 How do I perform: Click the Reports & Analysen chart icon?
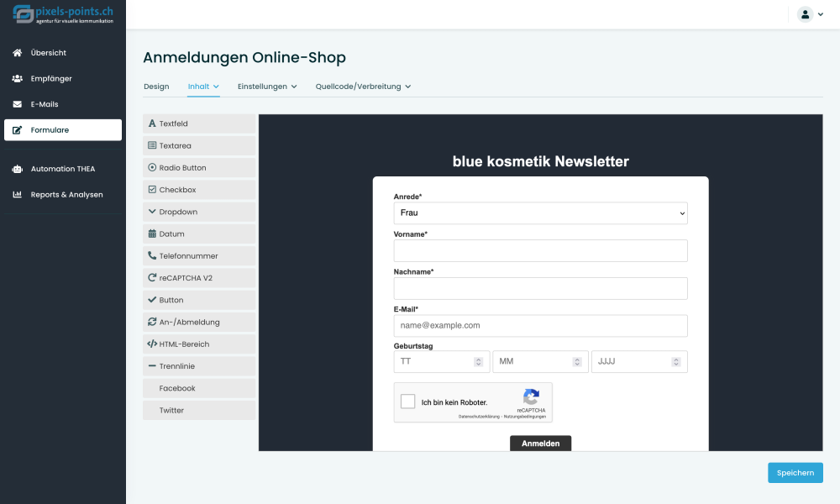tap(17, 194)
